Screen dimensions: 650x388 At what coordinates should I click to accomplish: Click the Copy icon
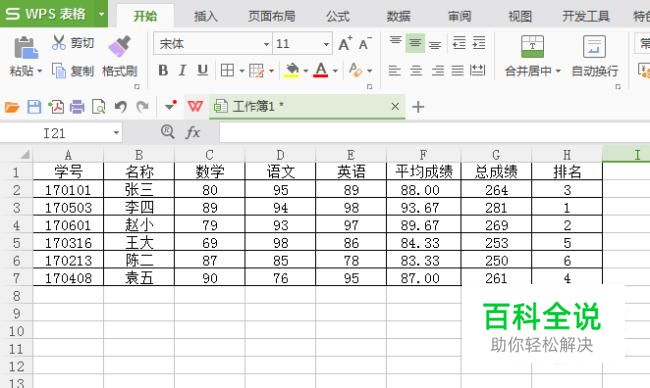[59, 71]
